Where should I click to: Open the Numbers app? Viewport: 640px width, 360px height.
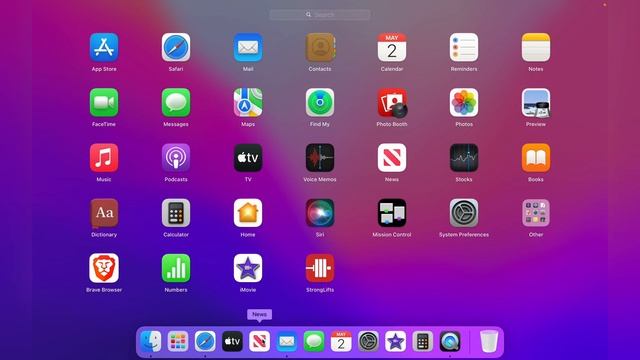click(x=176, y=268)
